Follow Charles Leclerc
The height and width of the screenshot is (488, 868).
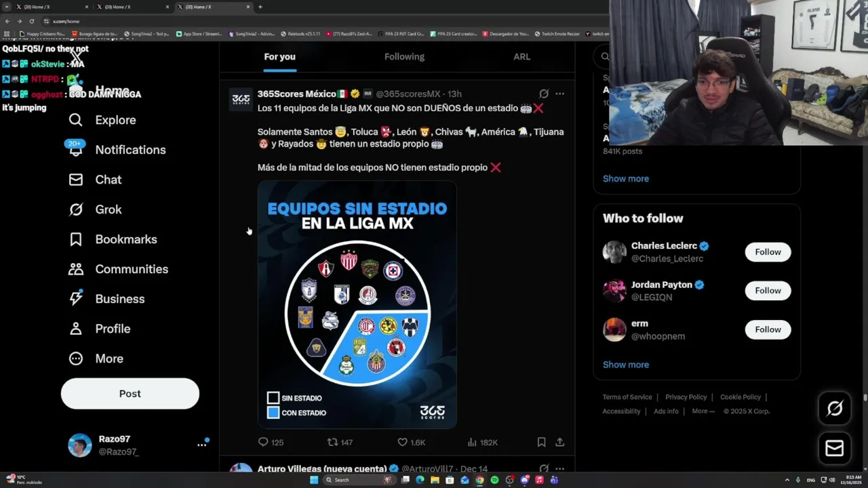768,252
